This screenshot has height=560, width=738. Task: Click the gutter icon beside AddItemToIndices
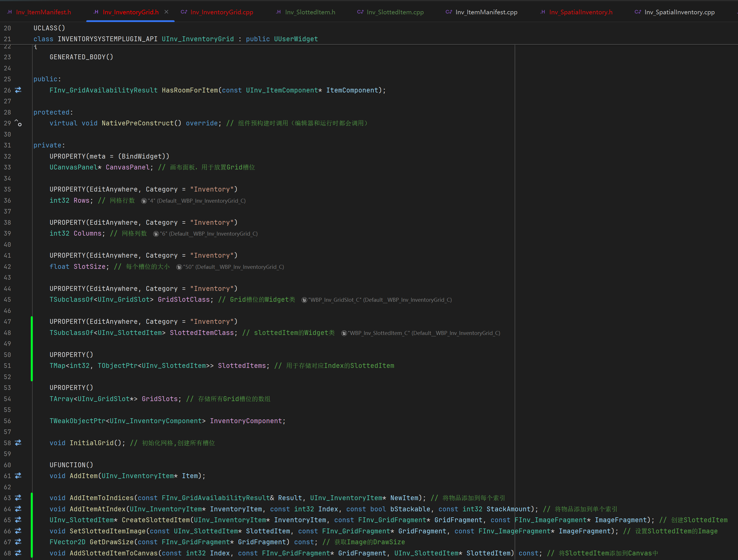point(18,498)
